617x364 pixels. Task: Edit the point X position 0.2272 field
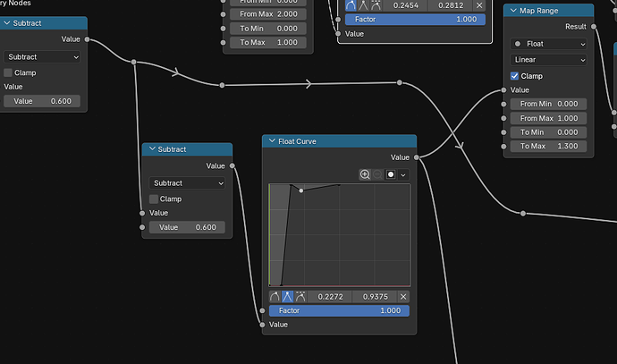pyautogui.click(x=330, y=297)
